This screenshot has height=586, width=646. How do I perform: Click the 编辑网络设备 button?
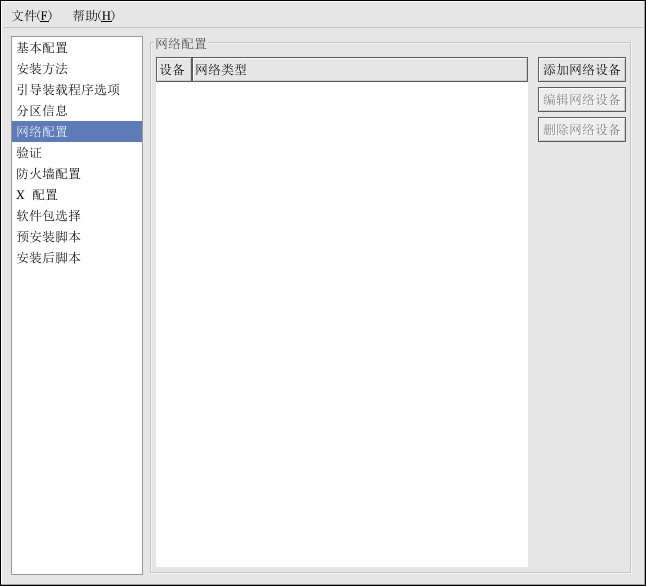582,100
